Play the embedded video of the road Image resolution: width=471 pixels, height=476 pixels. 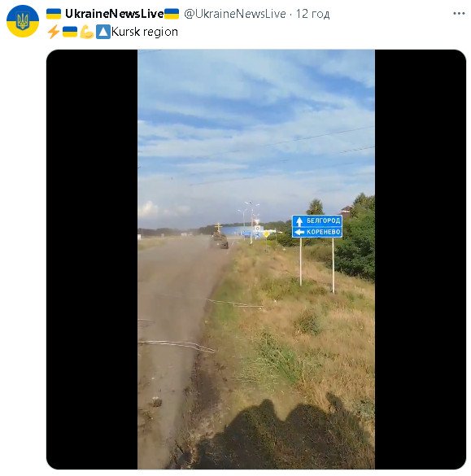tap(256, 260)
